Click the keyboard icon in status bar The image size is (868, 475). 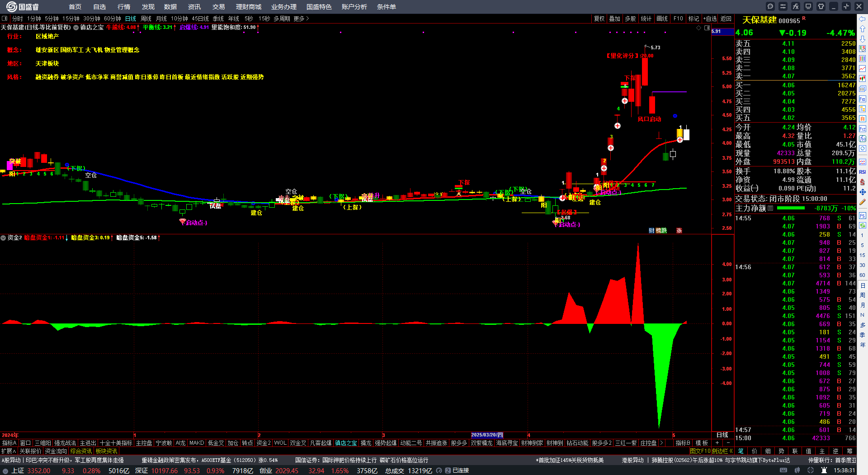click(x=783, y=470)
